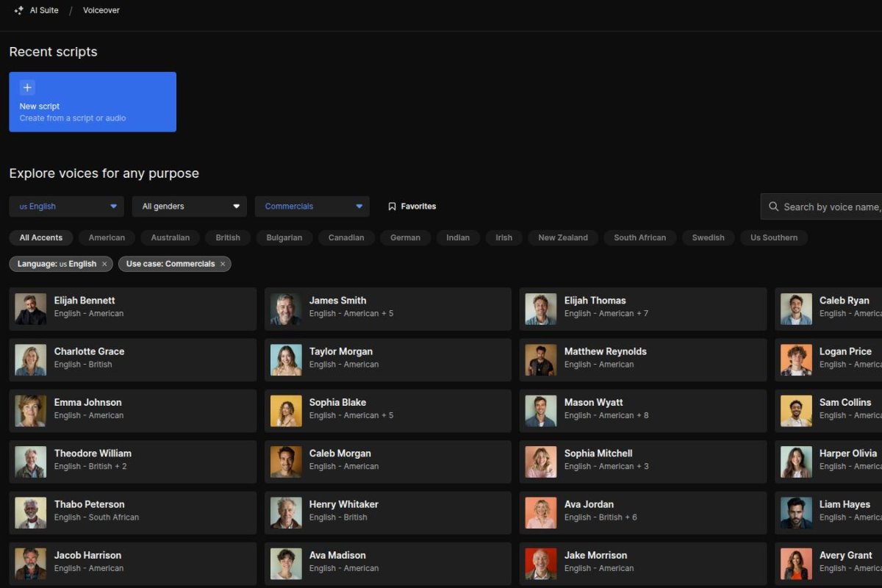Click the Favorites bookmark icon

392,207
